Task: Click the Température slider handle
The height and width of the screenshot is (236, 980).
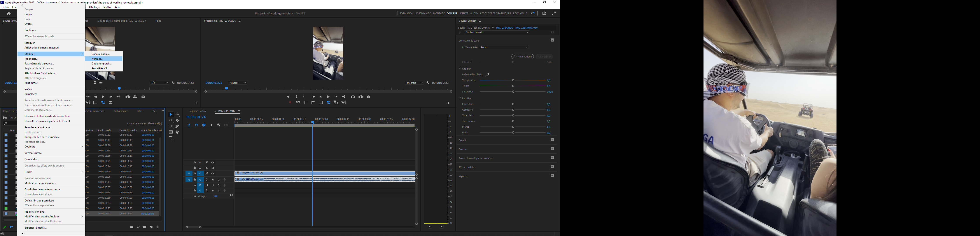Action: point(513,80)
